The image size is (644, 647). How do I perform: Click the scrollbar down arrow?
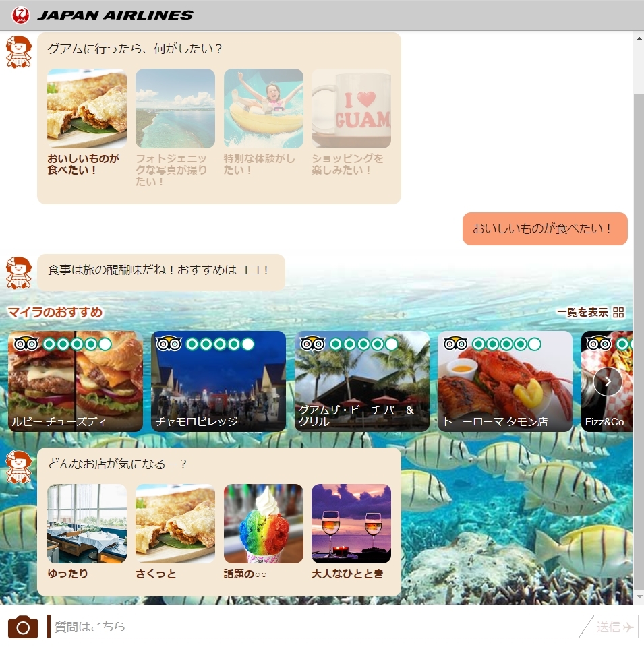click(639, 596)
